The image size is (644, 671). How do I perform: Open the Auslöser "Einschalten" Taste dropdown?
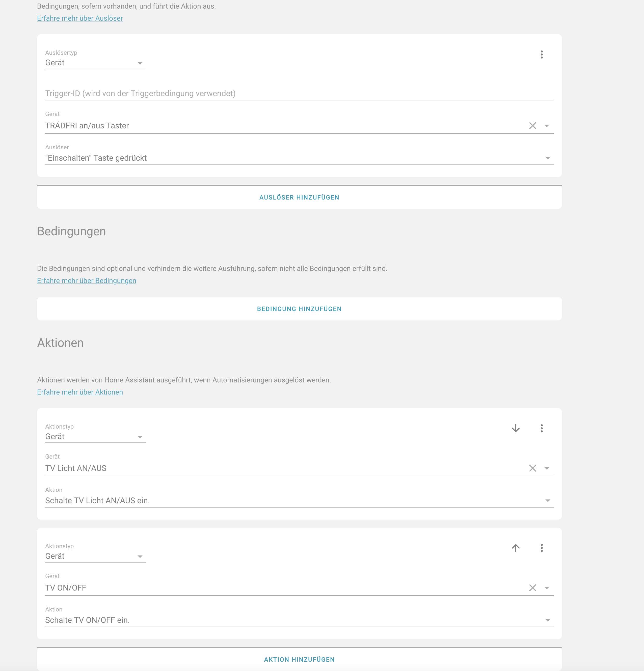[547, 158]
